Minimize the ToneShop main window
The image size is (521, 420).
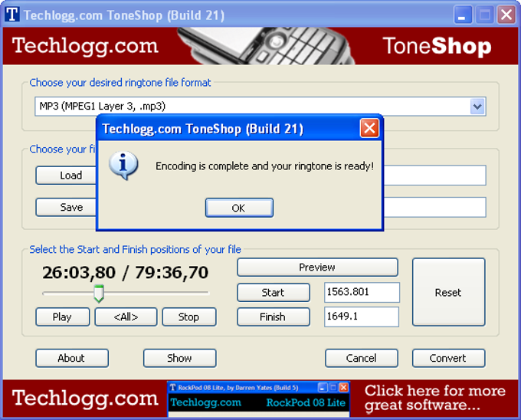(x=463, y=15)
